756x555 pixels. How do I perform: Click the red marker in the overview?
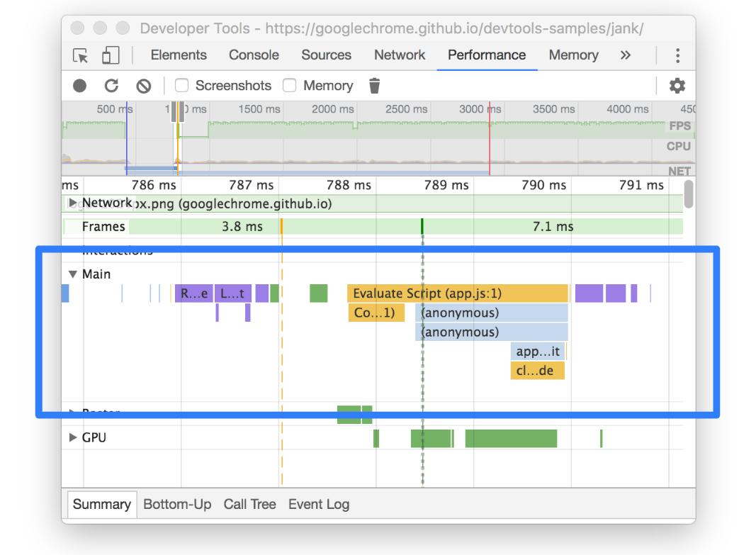pyautogui.click(x=490, y=138)
